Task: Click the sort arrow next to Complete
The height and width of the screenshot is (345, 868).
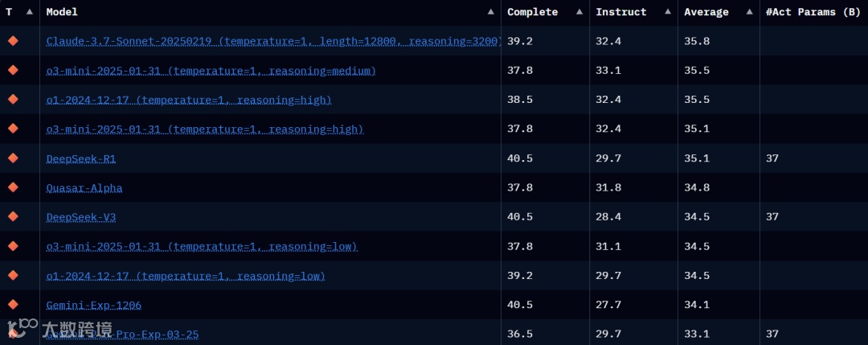Action: pyautogui.click(x=579, y=11)
